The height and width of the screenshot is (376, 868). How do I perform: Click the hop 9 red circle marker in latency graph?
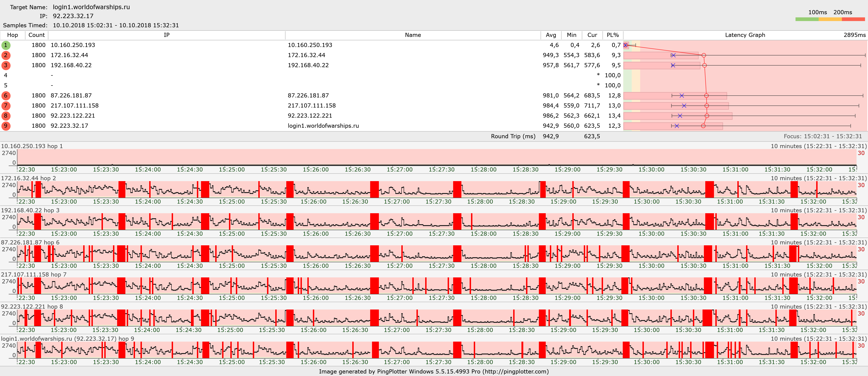(703, 126)
